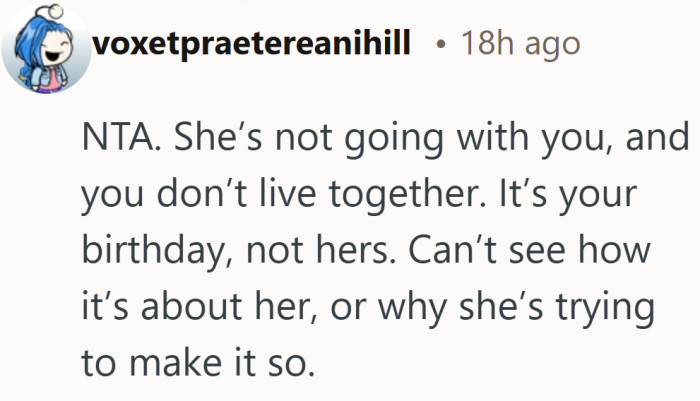Click the dot separator before timestamp
Viewport: 700px width, 401px height.
[x=441, y=47]
